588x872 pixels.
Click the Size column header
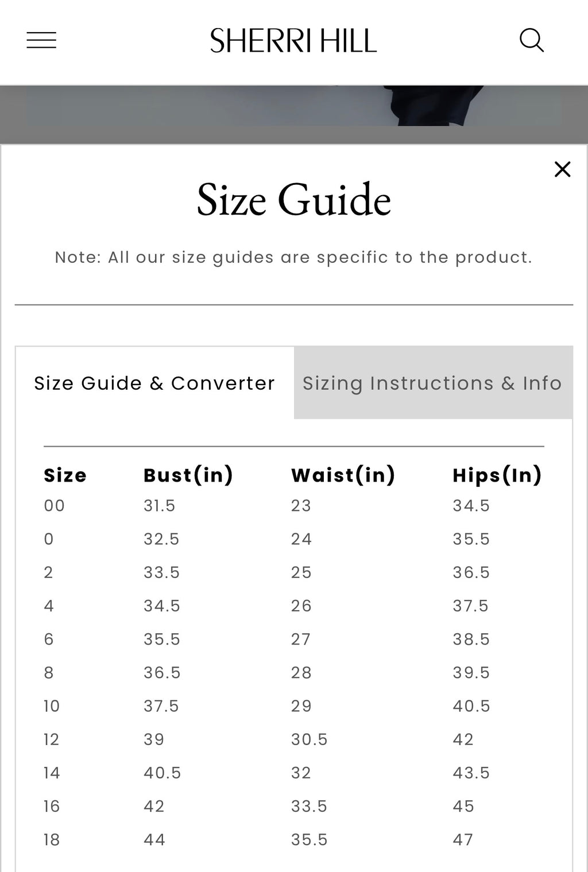coord(65,475)
